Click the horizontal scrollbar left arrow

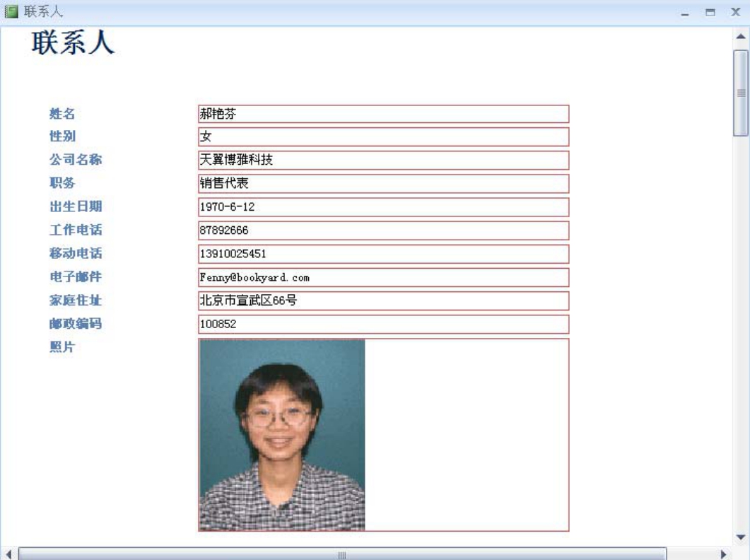pyautogui.click(x=9, y=554)
